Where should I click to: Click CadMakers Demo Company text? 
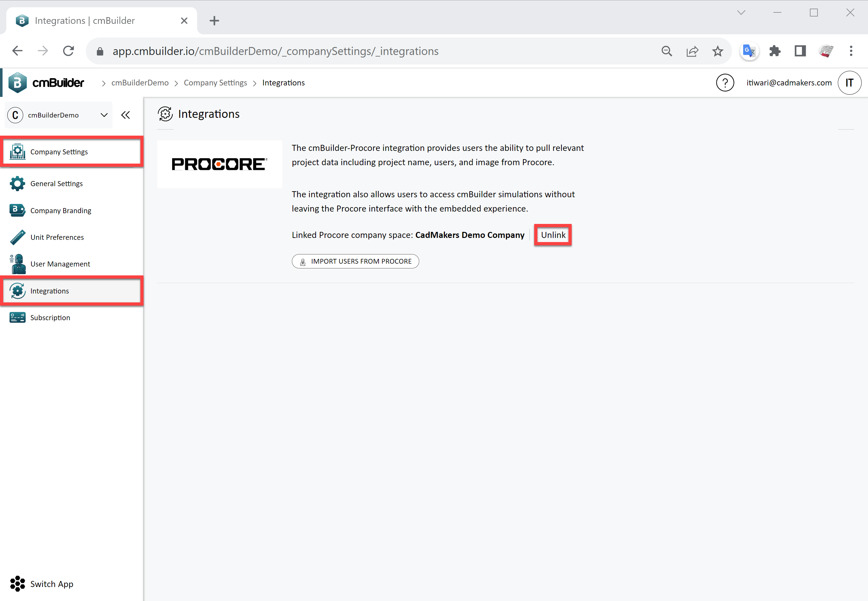click(x=470, y=235)
